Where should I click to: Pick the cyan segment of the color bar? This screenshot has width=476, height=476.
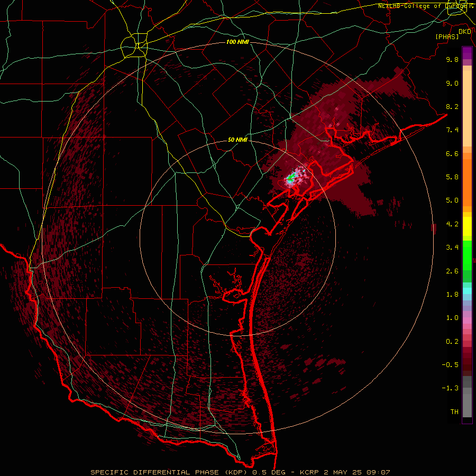[x=467, y=291]
